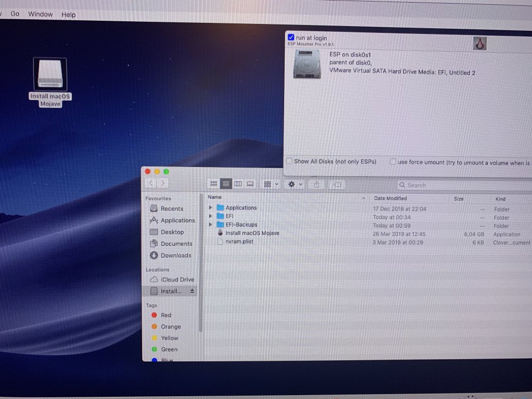Open Applications in Finder sidebar
The height and width of the screenshot is (399, 532).
pyautogui.click(x=172, y=220)
